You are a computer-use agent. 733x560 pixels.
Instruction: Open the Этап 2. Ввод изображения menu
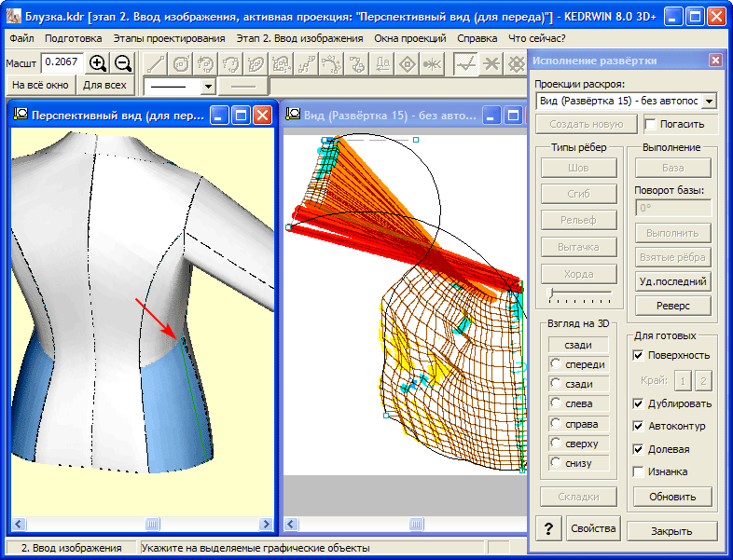[x=299, y=38]
